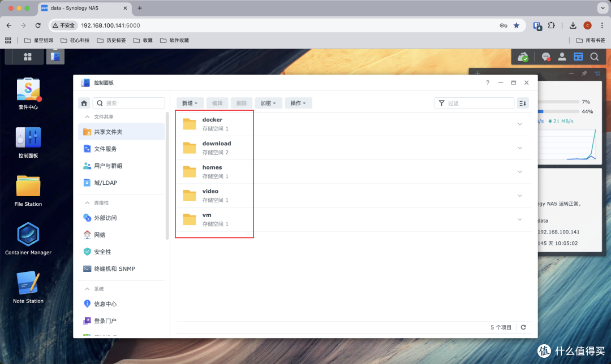The image size is (611, 364).
Task: Click browser address bar URL
Action: pyautogui.click(x=111, y=25)
